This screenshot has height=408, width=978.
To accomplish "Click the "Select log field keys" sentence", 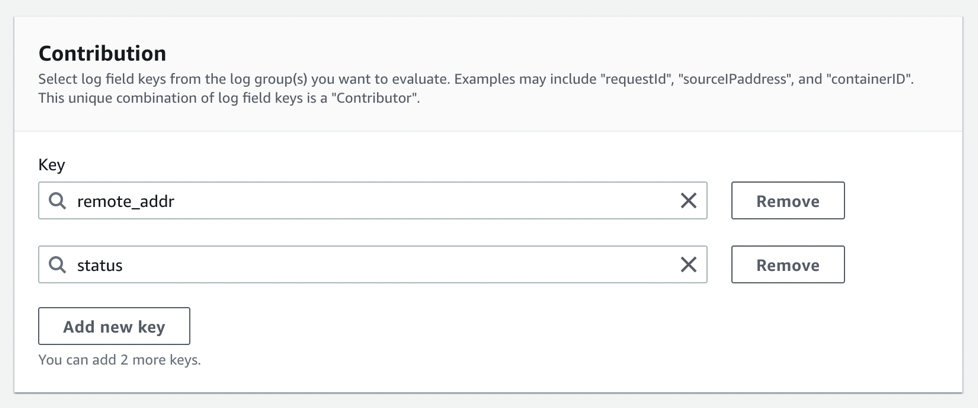I will click(x=250, y=79).
